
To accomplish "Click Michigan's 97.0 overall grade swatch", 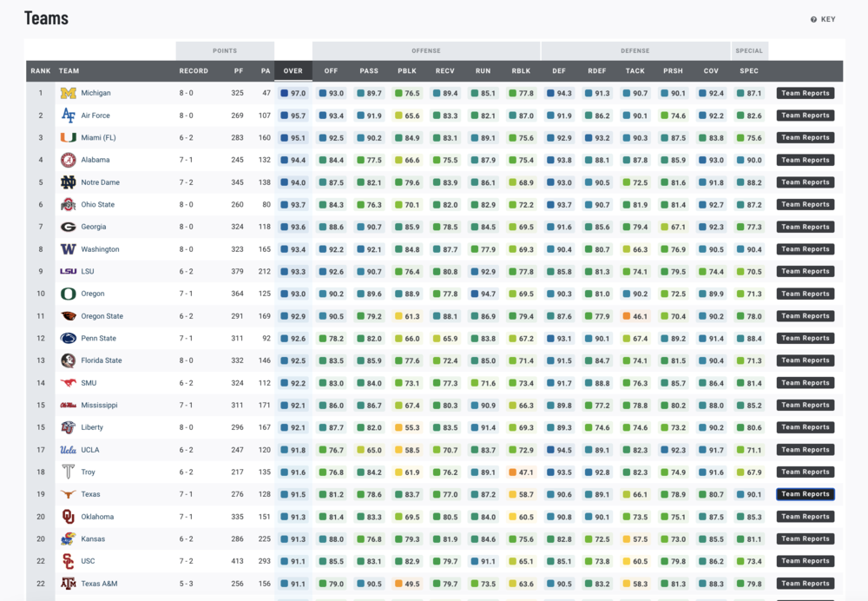I will tap(285, 93).
